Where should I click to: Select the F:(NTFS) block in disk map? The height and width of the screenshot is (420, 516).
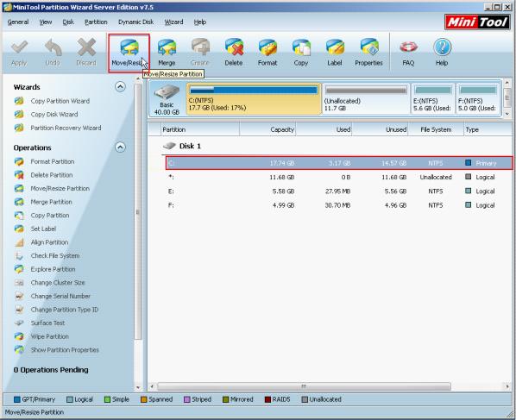[x=478, y=98]
